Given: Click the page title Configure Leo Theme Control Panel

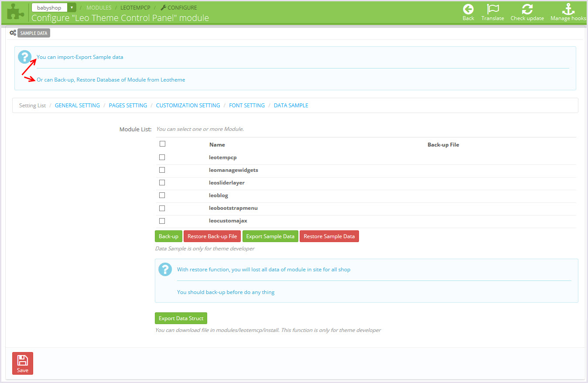Looking at the screenshot, I should [120, 18].
